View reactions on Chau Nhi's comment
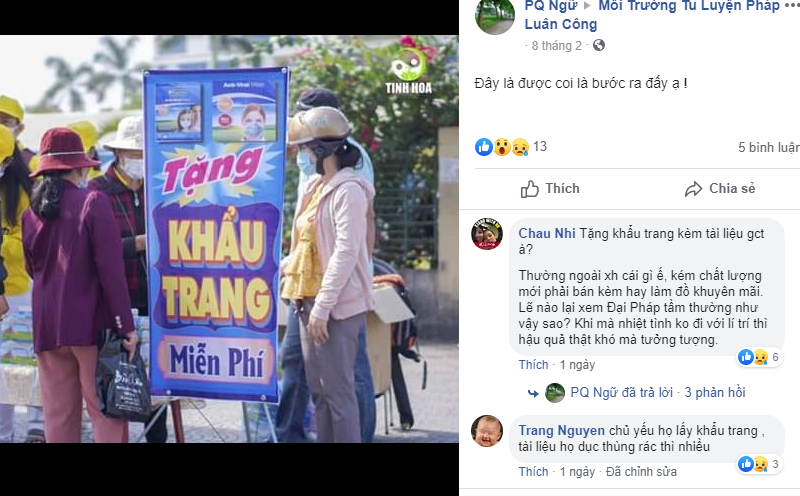This screenshot has width=800, height=496. point(759,357)
